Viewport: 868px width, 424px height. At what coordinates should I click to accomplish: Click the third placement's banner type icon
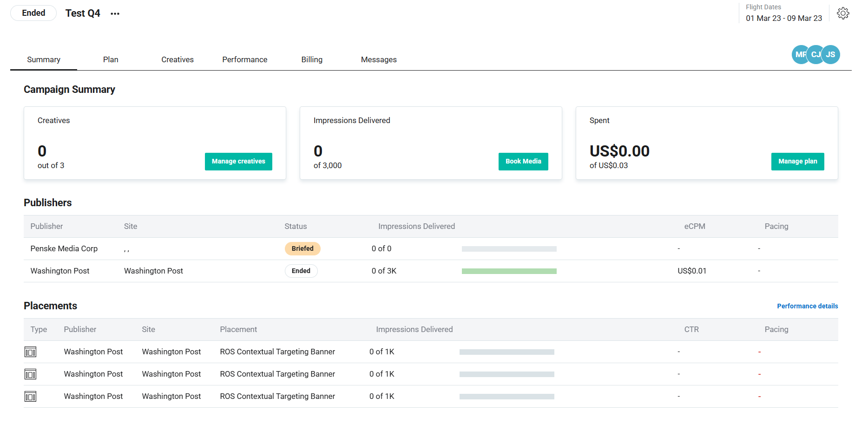[30, 397]
